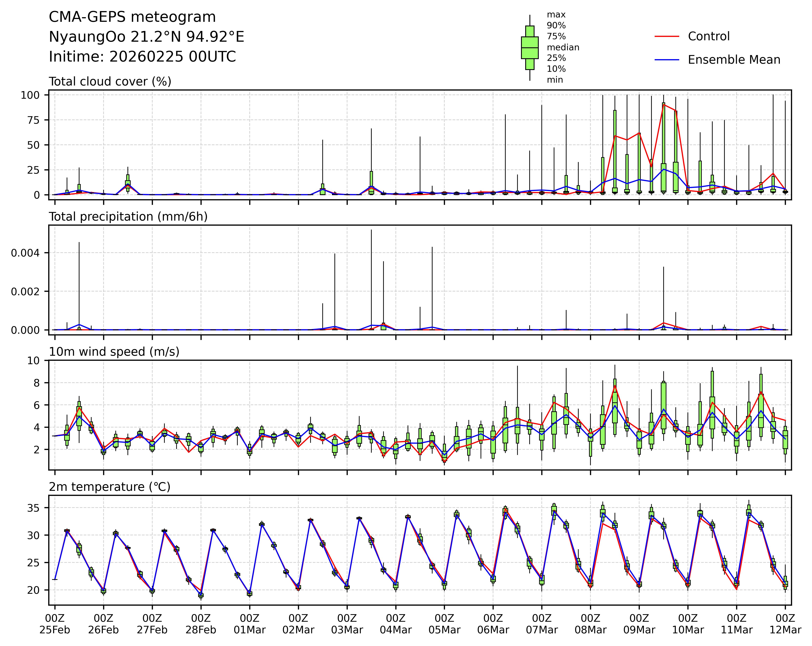The image size is (812, 646).
Task: Click the '00Z 05Mar' x-axis tick label
Action: coord(444,624)
